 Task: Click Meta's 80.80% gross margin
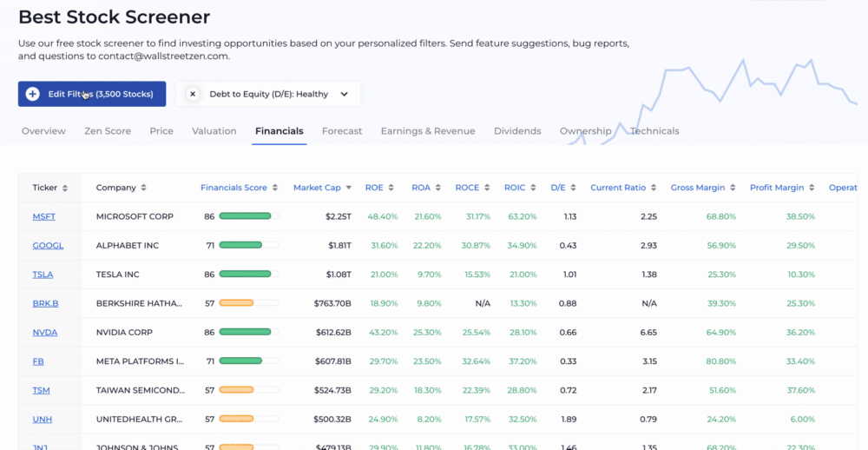[x=720, y=361]
